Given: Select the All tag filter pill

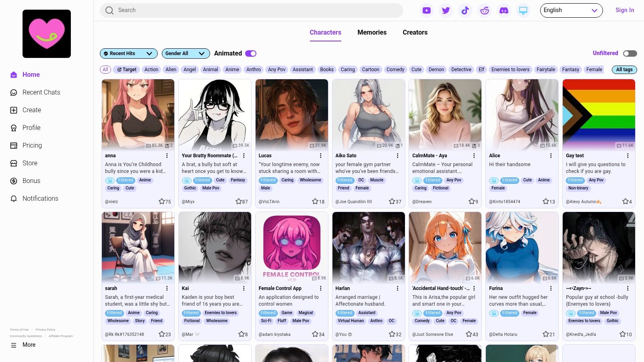Looking at the screenshot, I should (x=105, y=70).
